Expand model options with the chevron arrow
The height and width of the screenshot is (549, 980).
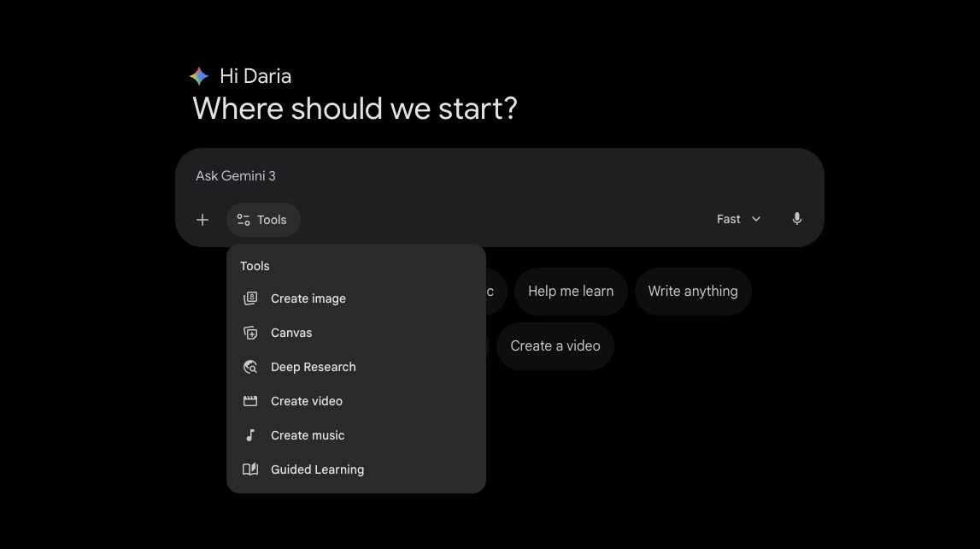click(x=756, y=220)
